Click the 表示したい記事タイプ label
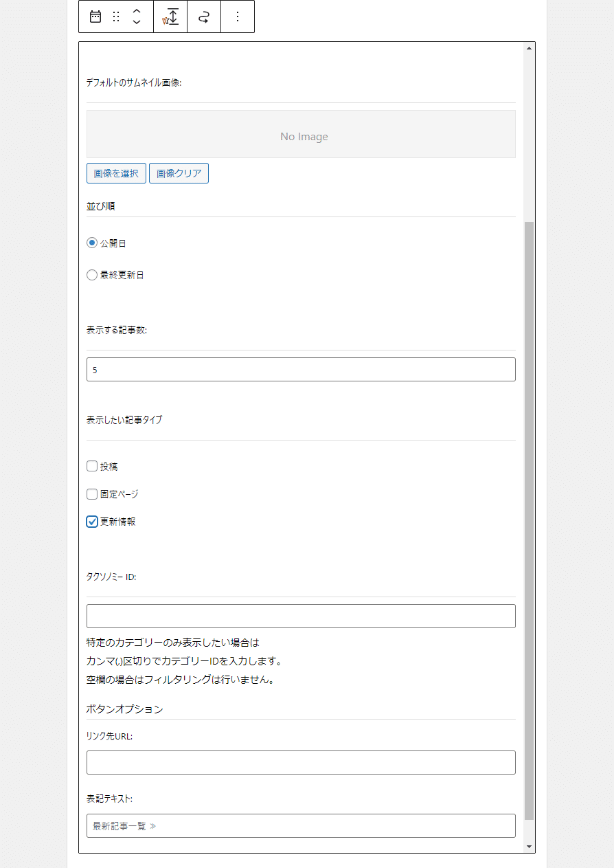614x868 pixels. 124,419
